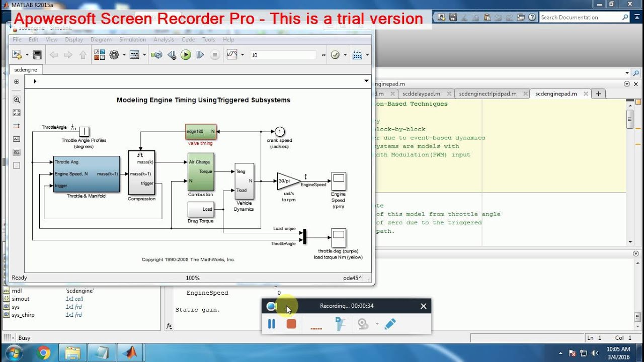Click the Search Documentation magnifier icon

[625, 17]
